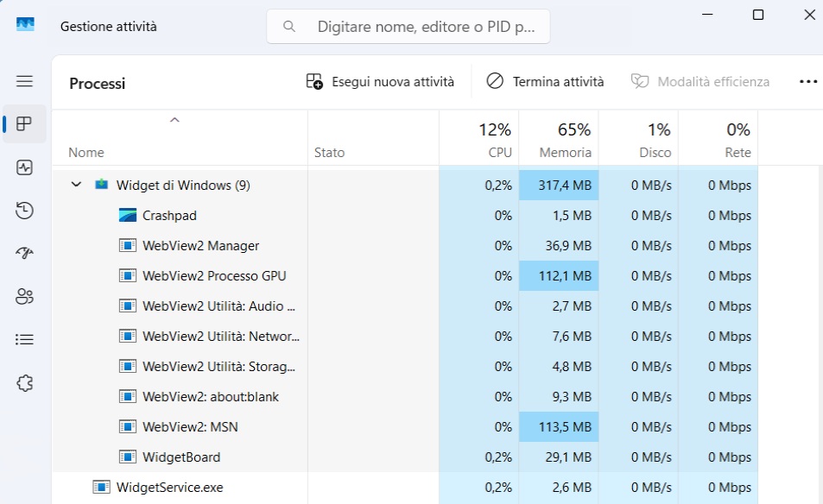This screenshot has height=504, width=823.
Task: Click the WebView2 Utilità: Audio icon
Action: click(x=128, y=306)
